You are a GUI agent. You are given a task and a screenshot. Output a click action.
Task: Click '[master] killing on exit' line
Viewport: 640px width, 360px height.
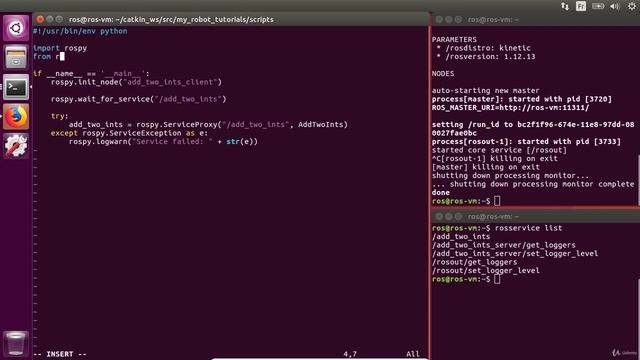pos(486,167)
